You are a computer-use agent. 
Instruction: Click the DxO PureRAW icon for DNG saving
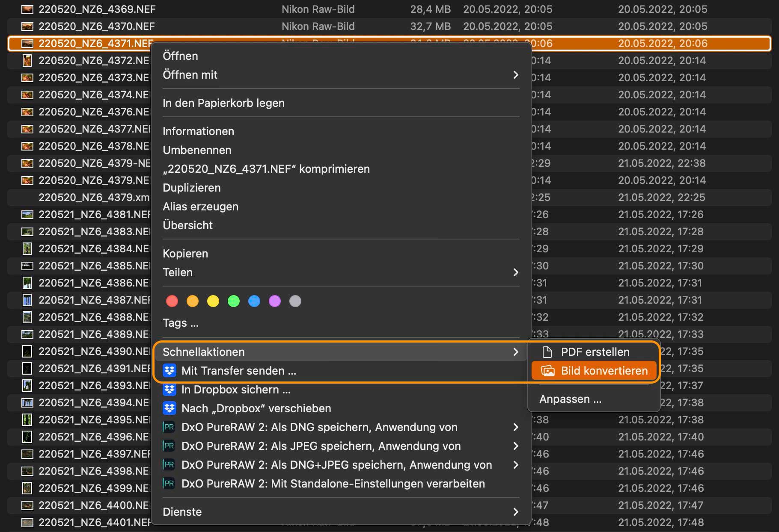coord(169,427)
